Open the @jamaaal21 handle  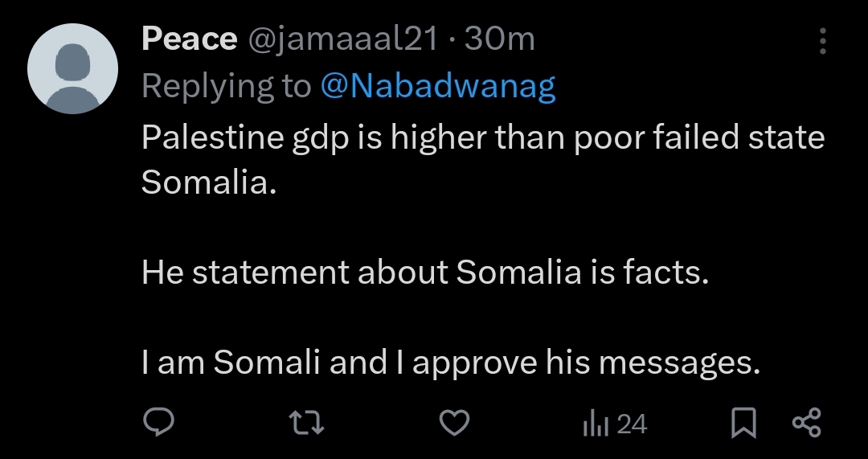(x=341, y=39)
